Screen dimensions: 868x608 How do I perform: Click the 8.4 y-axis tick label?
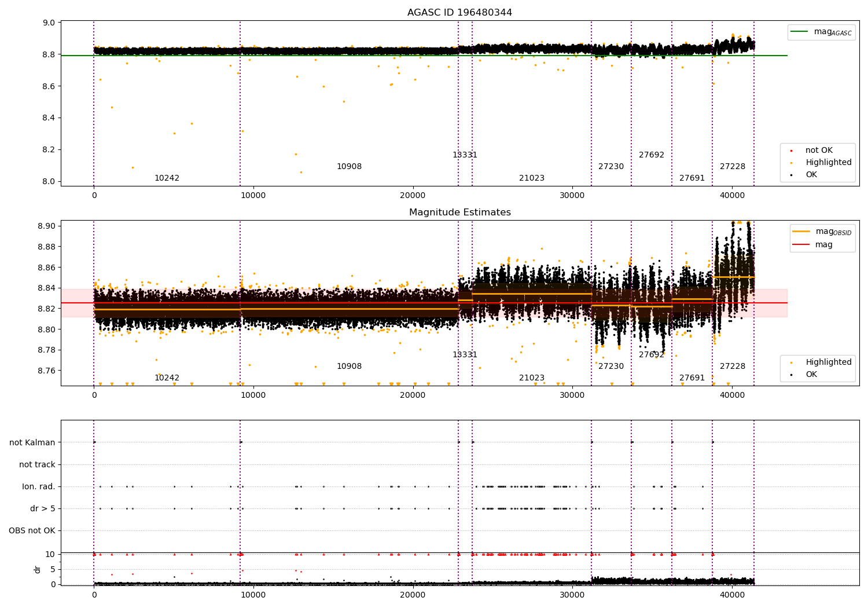pos(49,118)
